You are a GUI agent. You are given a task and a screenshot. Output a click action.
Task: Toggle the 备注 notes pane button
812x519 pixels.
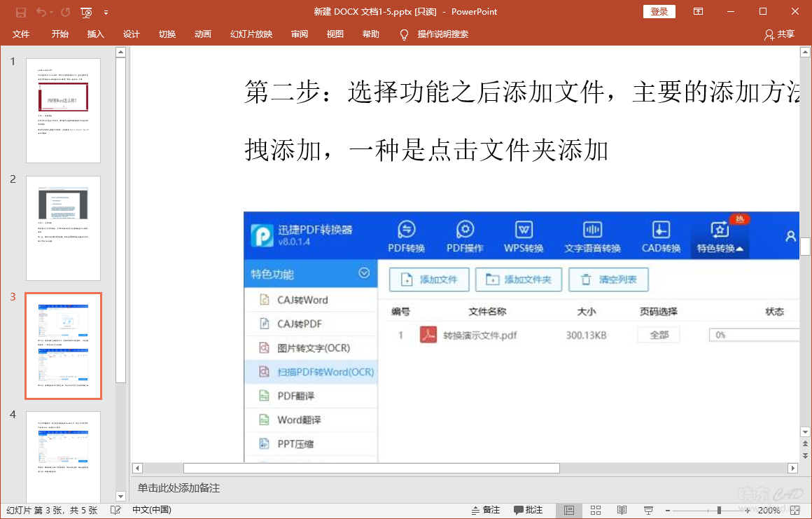tap(486, 510)
